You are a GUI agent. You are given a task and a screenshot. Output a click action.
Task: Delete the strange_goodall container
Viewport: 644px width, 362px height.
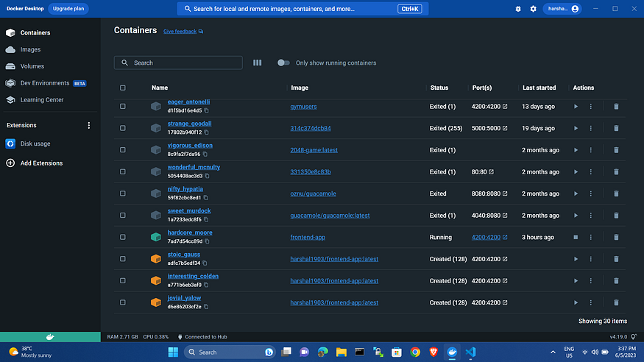tap(616, 128)
